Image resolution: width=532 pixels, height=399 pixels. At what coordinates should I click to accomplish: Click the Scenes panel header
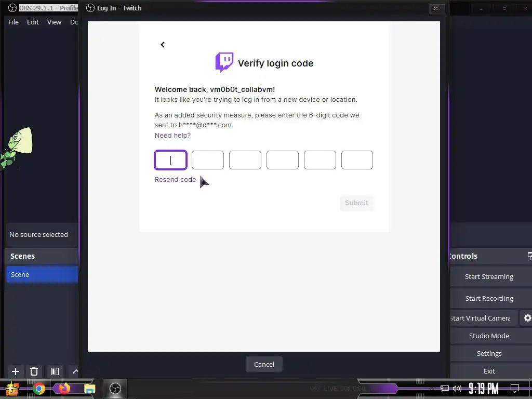[x=42, y=256]
